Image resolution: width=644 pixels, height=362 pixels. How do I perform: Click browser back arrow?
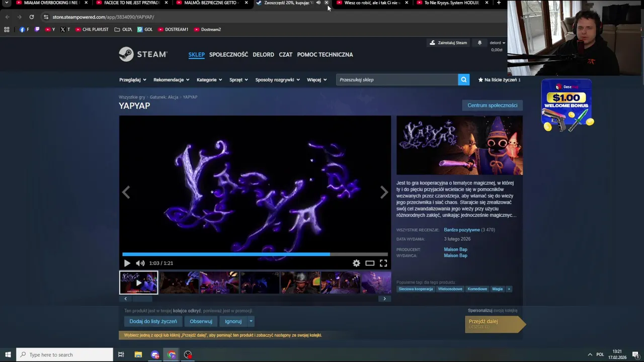click(7, 17)
